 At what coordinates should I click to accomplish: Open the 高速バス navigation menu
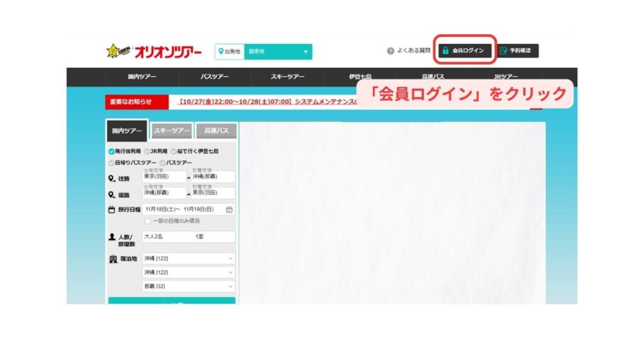click(x=433, y=77)
